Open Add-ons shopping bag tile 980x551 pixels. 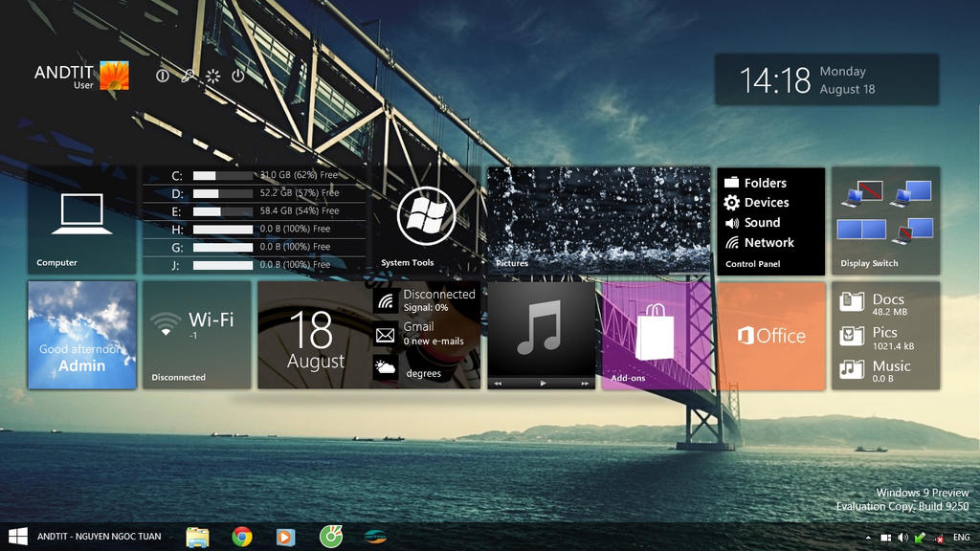[x=657, y=335]
